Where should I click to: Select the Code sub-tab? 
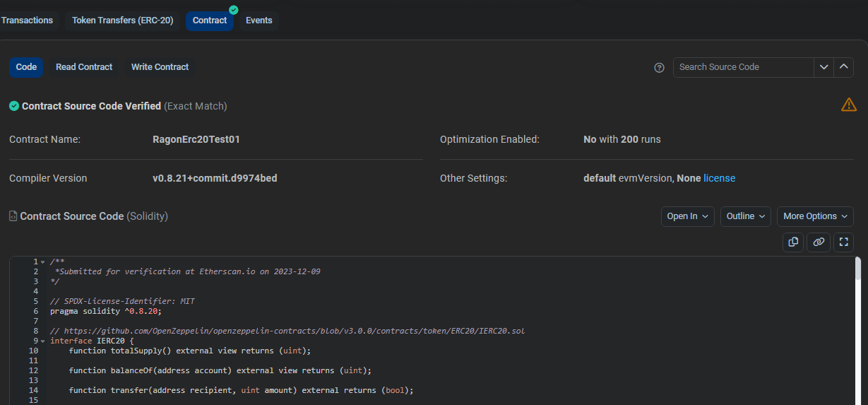26,67
